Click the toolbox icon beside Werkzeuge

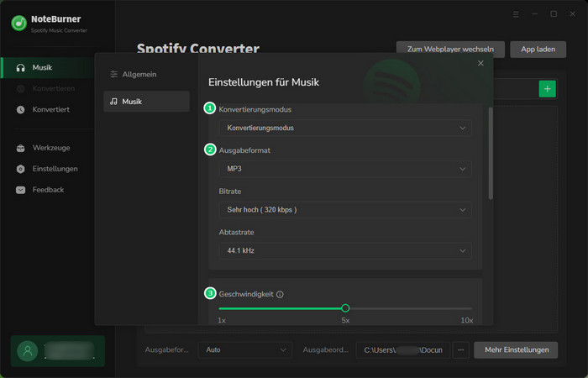[21, 148]
